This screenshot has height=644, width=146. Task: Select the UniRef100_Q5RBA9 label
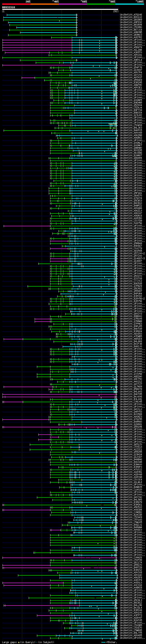pyautogui.click(x=131, y=243)
